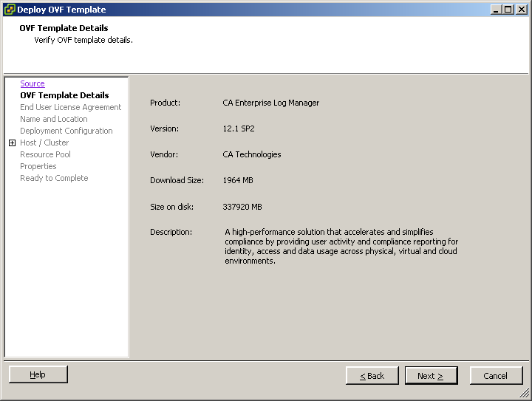Select Host / Cluster step

pos(44,143)
